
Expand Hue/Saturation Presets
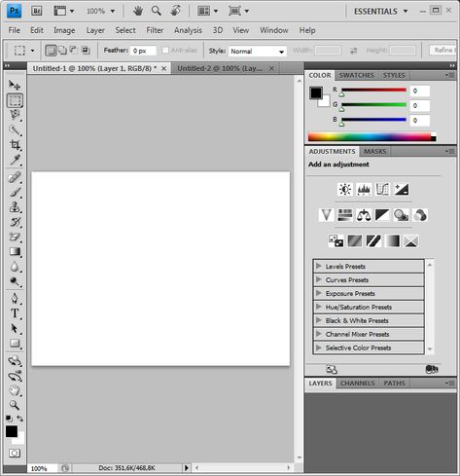[x=369, y=307]
